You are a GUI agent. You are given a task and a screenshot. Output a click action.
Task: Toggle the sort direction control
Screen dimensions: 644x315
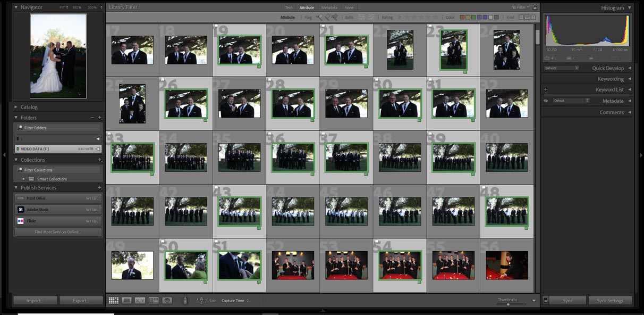point(201,301)
